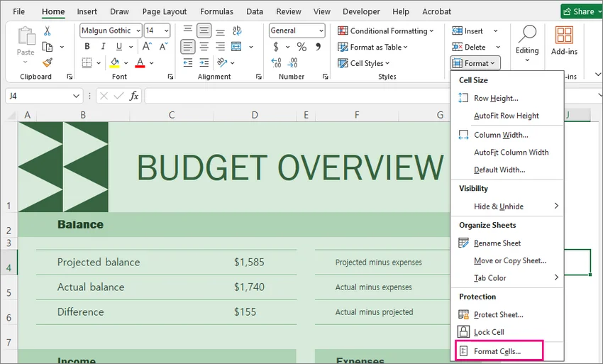
Task: Click the Format button in Cells
Action: pyautogui.click(x=475, y=63)
